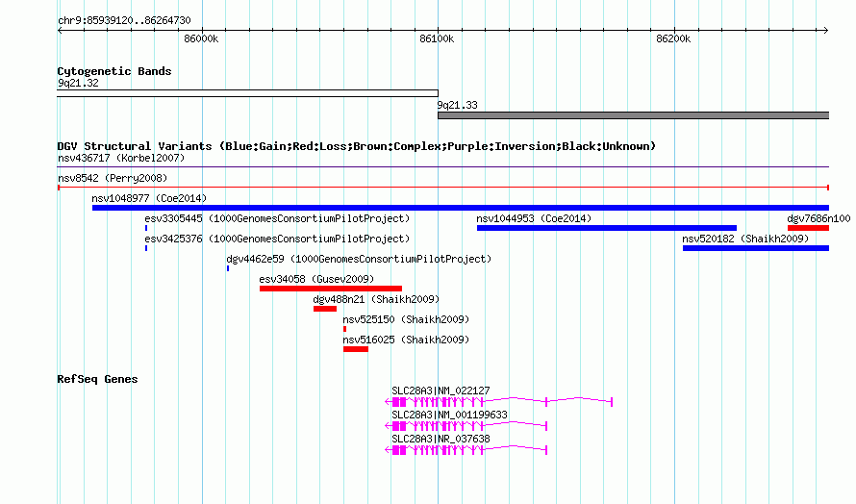Click the 9q21.32 band label
This screenshot has width=856, height=504.
[78, 83]
